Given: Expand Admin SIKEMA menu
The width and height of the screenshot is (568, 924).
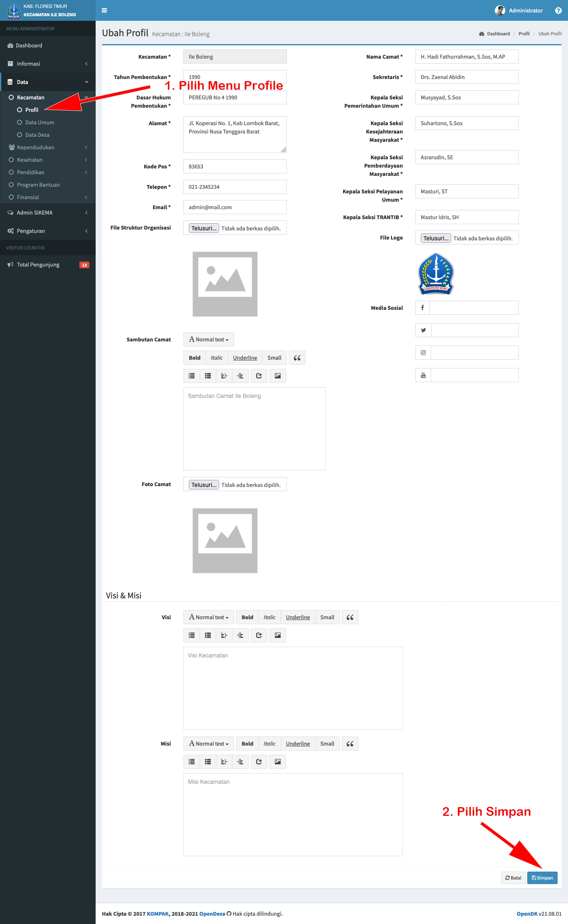Looking at the screenshot, I should pyautogui.click(x=48, y=212).
